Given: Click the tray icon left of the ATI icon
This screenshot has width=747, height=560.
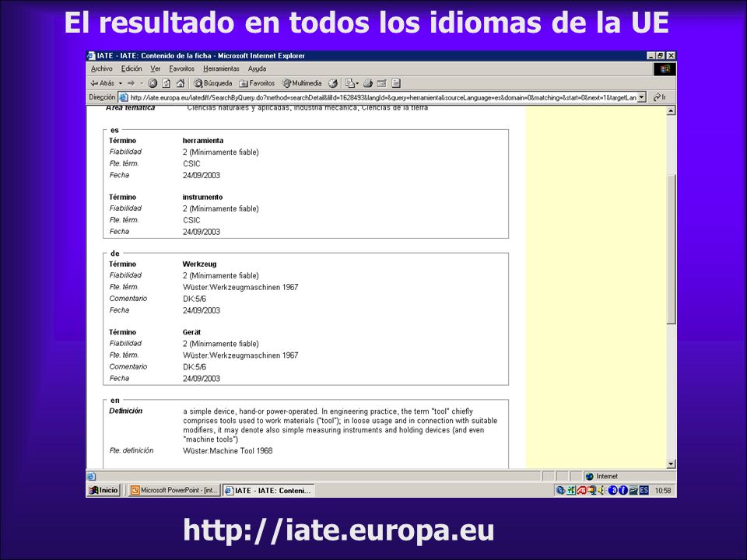Looking at the screenshot, I should [570, 490].
